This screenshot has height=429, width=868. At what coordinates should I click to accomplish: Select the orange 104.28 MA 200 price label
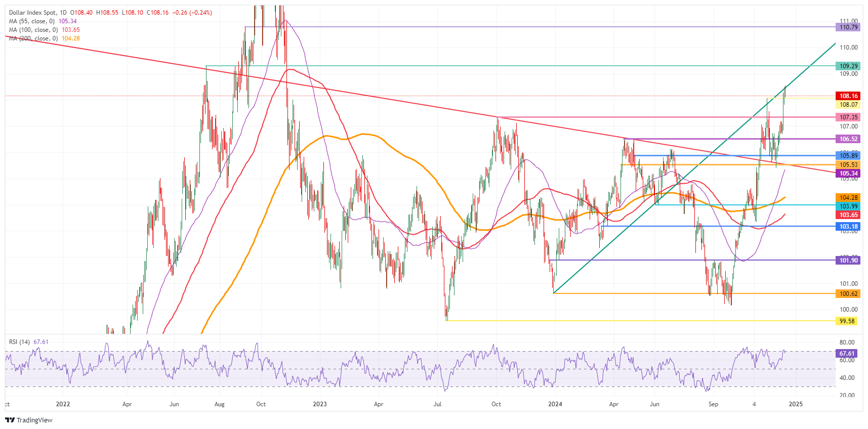[848, 198]
